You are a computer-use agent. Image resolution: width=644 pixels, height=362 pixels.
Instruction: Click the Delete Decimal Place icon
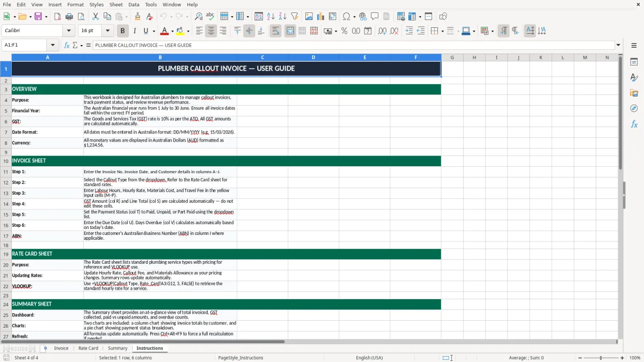(x=394, y=31)
